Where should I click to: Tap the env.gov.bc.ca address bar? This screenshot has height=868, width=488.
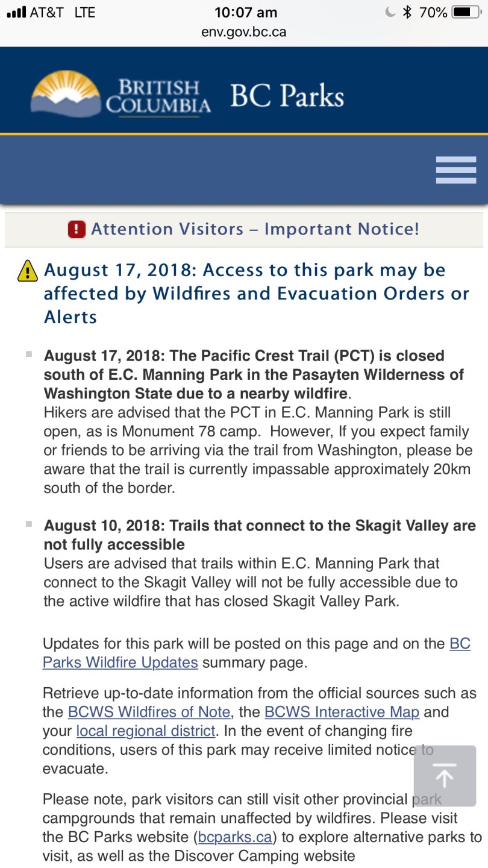[243, 32]
